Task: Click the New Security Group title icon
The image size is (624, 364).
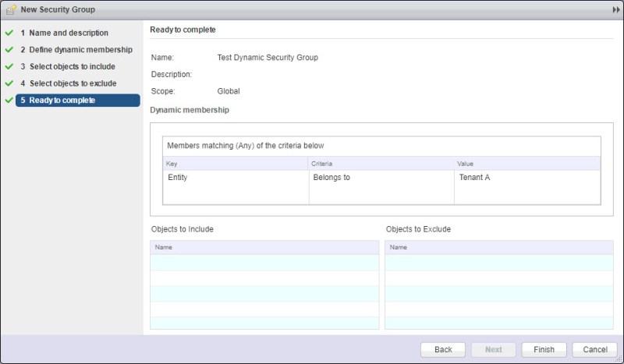Action: tap(11, 9)
